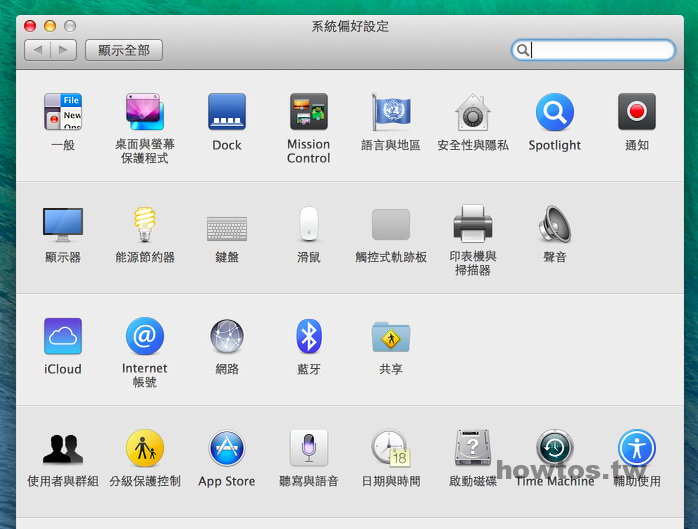Open 網路 network preferences
Viewport: 698px width, 529px height.
[227, 336]
